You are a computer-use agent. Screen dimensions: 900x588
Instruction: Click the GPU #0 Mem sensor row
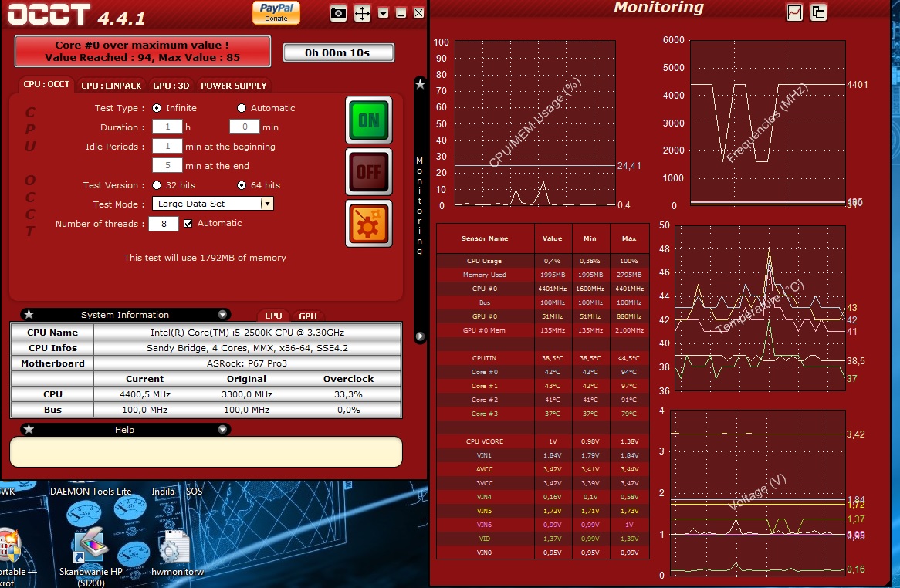543,329
